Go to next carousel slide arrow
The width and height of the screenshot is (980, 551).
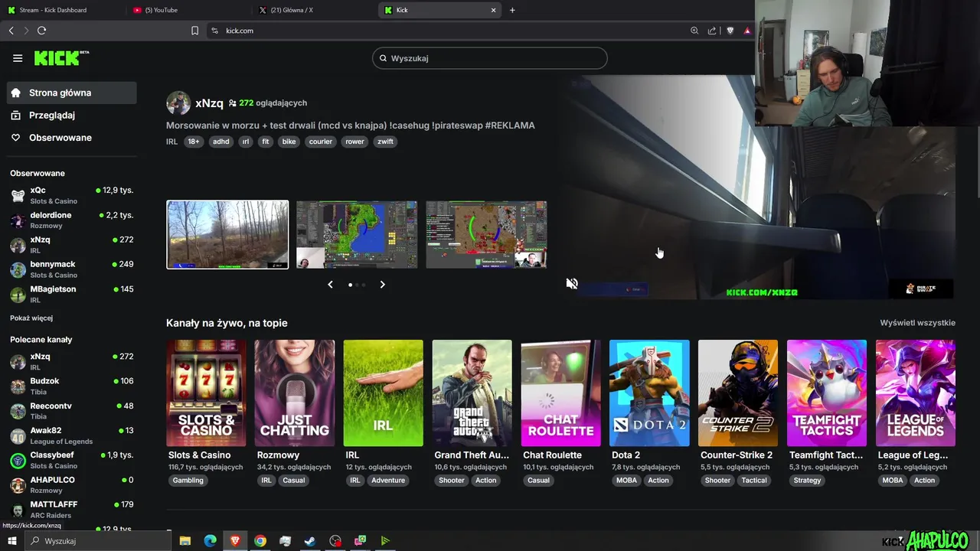(382, 285)
